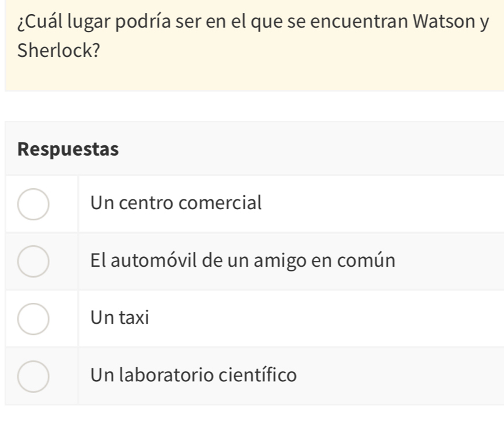This screenshot has height=426, width=504.
Task: Mark the "Un taxi" radio button
Action: (33, 318)
